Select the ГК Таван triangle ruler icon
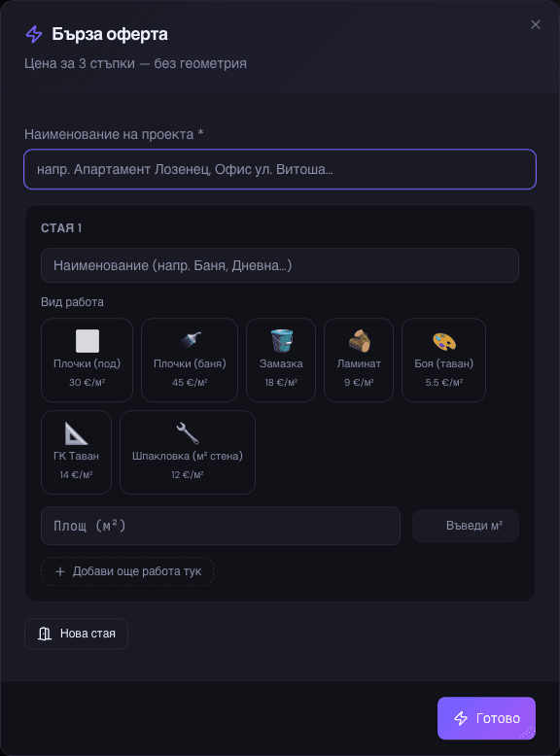560x756 pixels. tap(76, 433)
